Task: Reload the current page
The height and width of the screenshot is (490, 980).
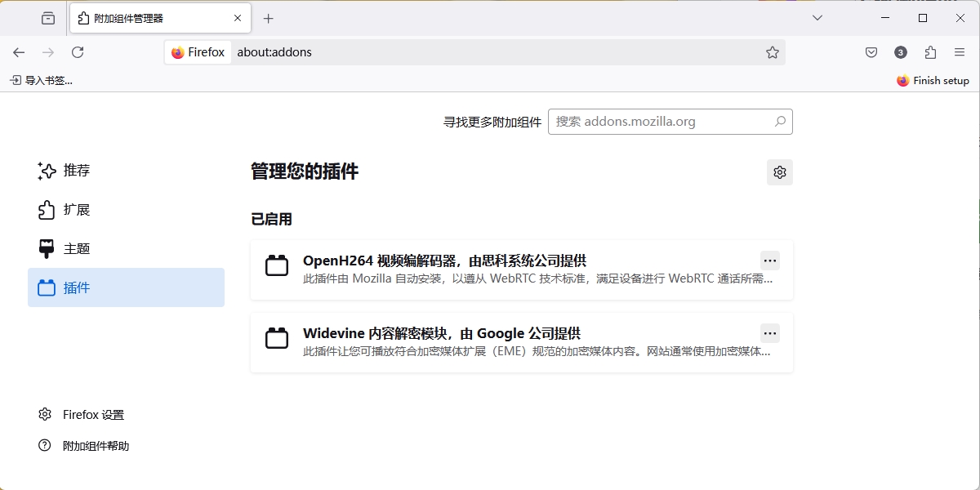Action: [78, 52]
